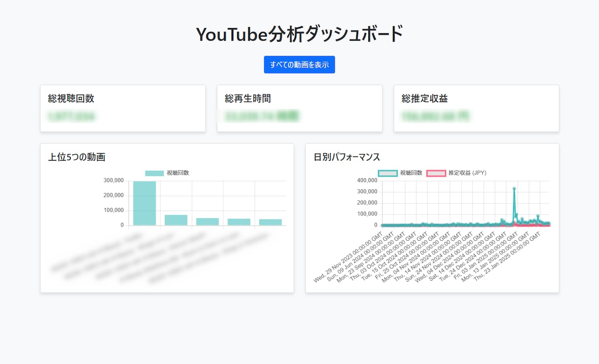This screenshot has height=364, width=599.
Task: Click the YouTube分析ダッシュボード title
Action: pyautogui.click(x=299, y=34)
